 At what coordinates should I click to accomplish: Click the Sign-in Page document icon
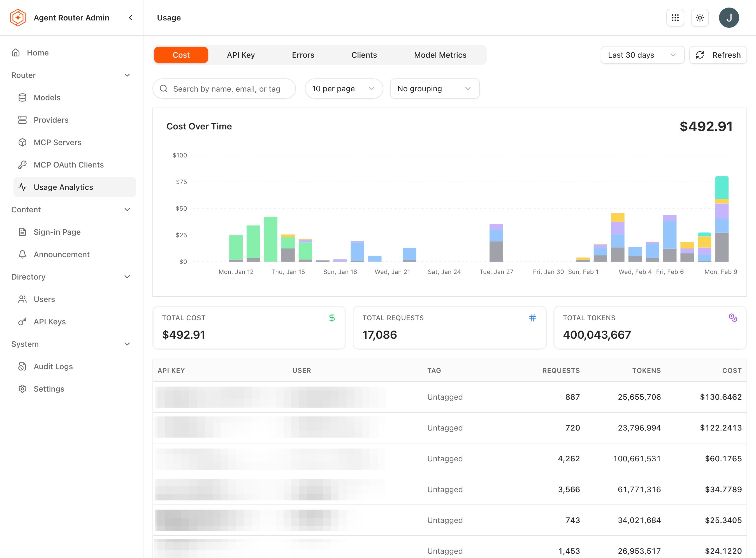point(22,232)
